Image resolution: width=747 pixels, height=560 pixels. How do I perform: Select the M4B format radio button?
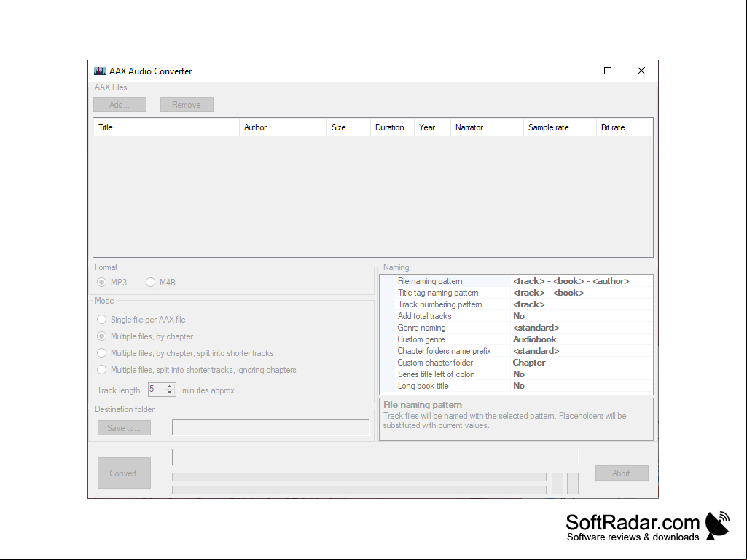pos(151,283)
